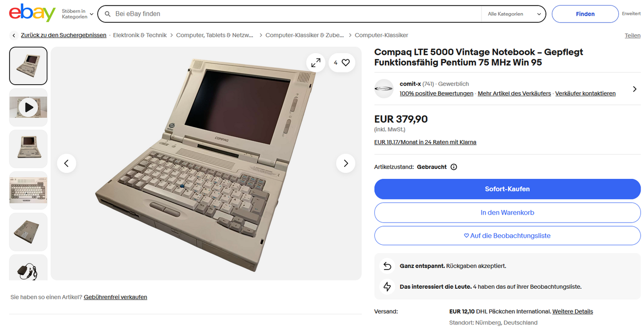
Task: Click the eBay logo
Action: 32,13
